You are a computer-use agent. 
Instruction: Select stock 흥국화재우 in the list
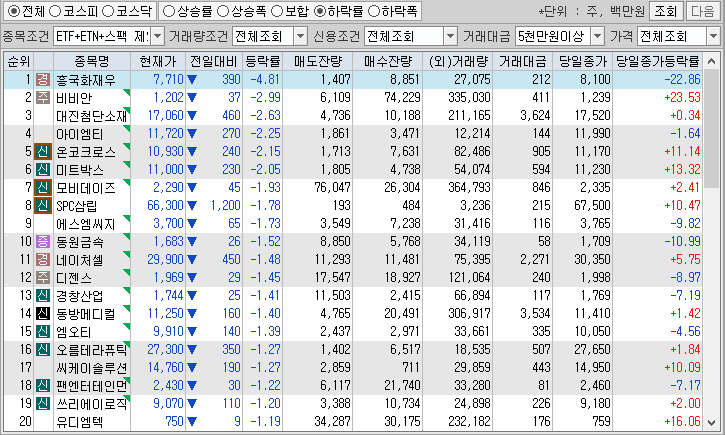pos(86,80)
